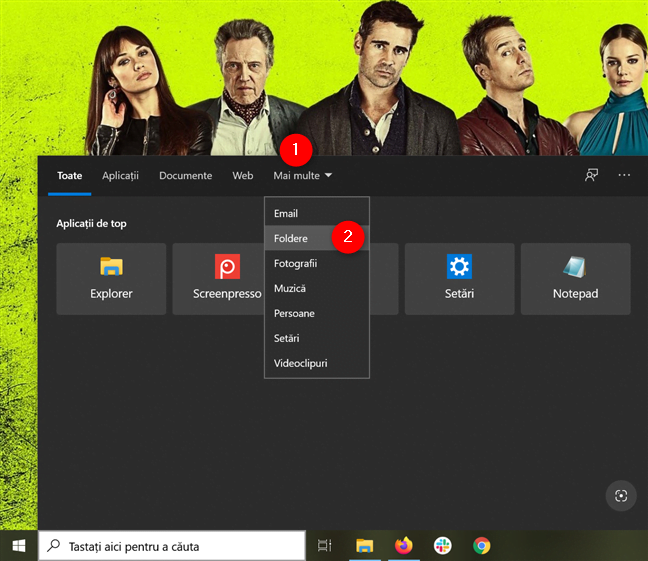Image resolution: width=648 pixels, height=561 pixels.
Task: Open the three-dot options menu
Action: (624, 175)
